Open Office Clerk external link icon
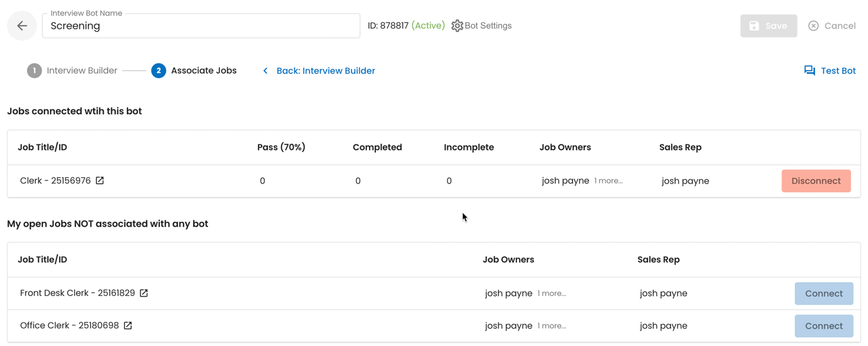 pyautogui.click(x=127, y=325)
